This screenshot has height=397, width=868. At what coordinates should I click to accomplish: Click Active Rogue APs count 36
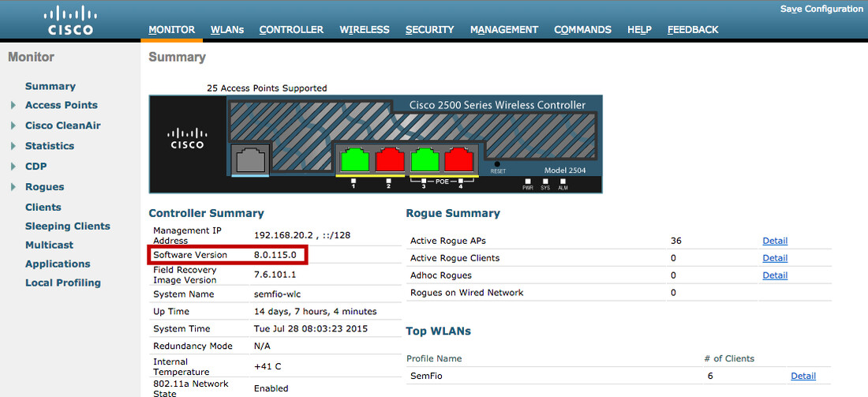click(676, 241)
